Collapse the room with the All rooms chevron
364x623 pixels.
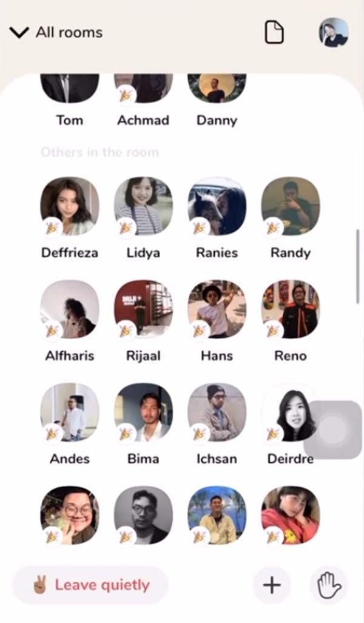(19, 33)
